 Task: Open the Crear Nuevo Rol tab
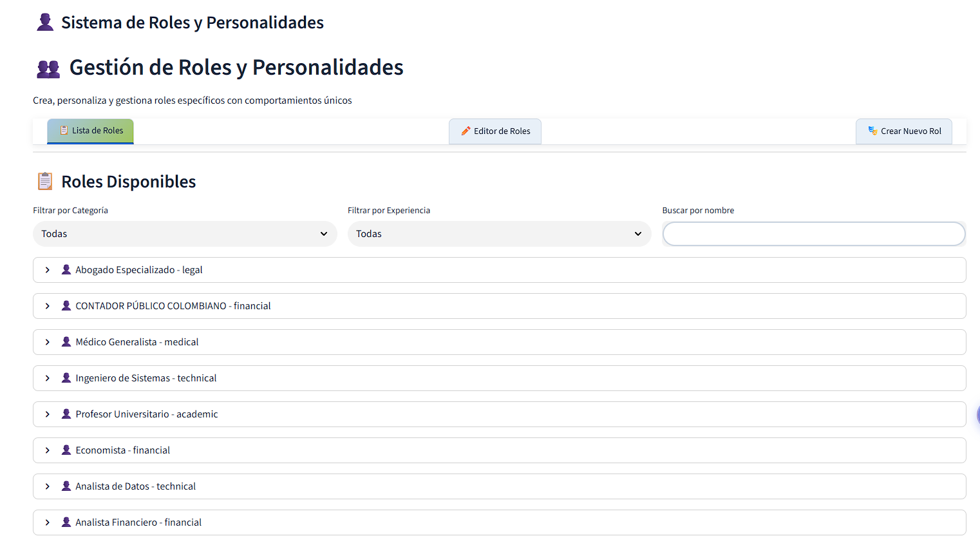tap(904, 131)
